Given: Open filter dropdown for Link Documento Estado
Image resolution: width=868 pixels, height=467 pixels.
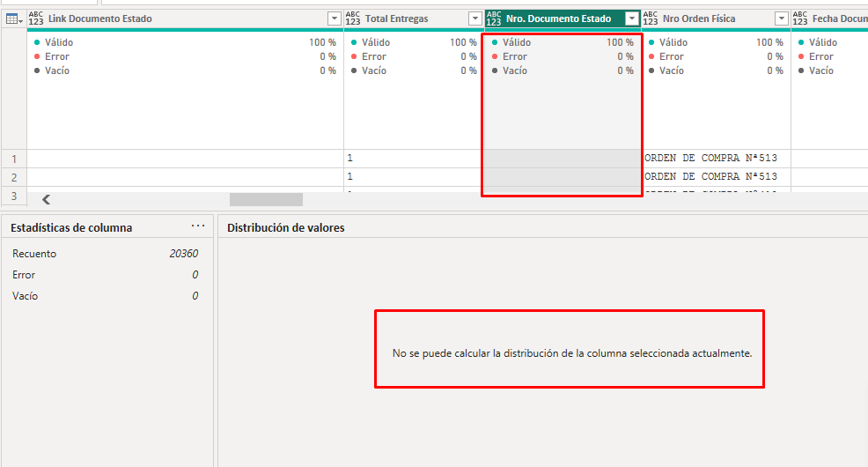Looking at the screenshot, I should coord(334,19).
